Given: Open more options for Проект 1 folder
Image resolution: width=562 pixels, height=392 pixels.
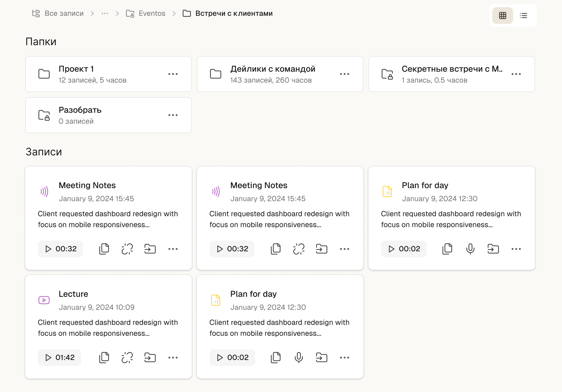Looking at the screenshot, I should 173,74.
